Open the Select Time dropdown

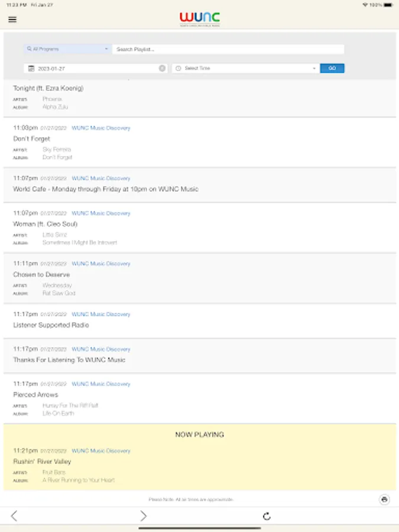tap(246, 68)
